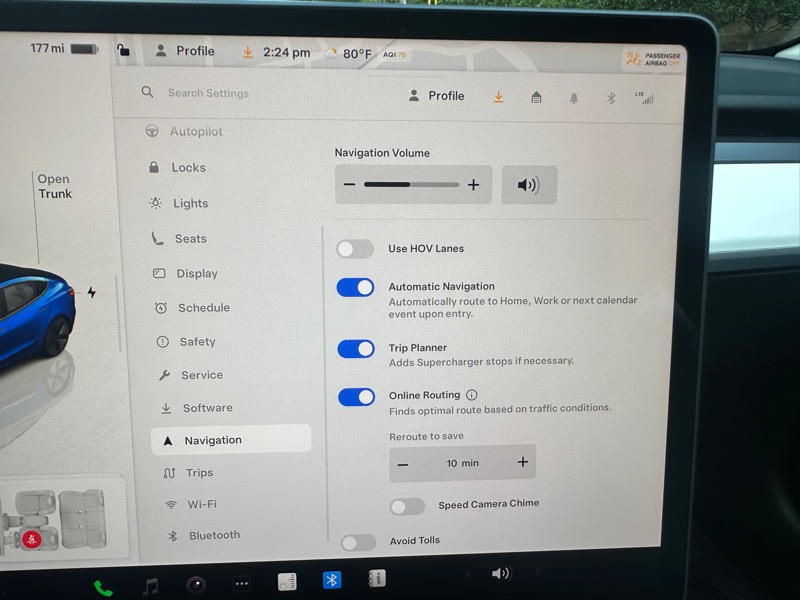Increase Reroute to save minutes with plus

522,462
